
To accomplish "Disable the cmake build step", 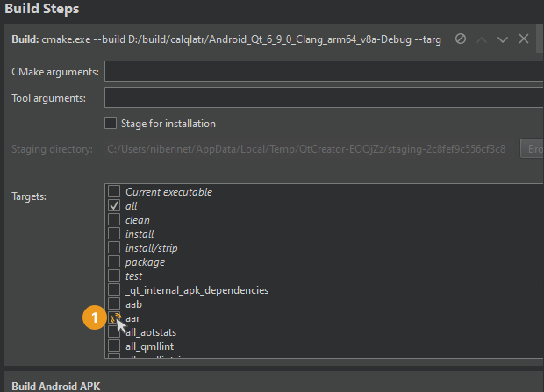I will pos(461,39).
